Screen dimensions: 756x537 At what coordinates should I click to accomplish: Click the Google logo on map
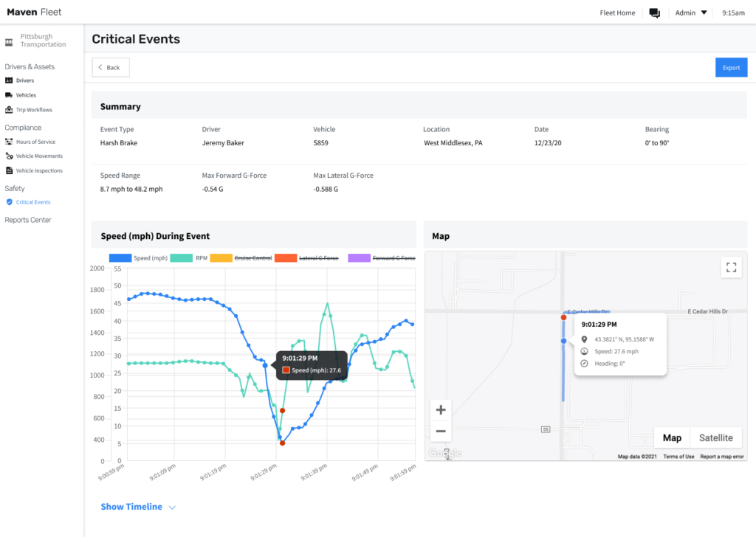click(444, 453)
